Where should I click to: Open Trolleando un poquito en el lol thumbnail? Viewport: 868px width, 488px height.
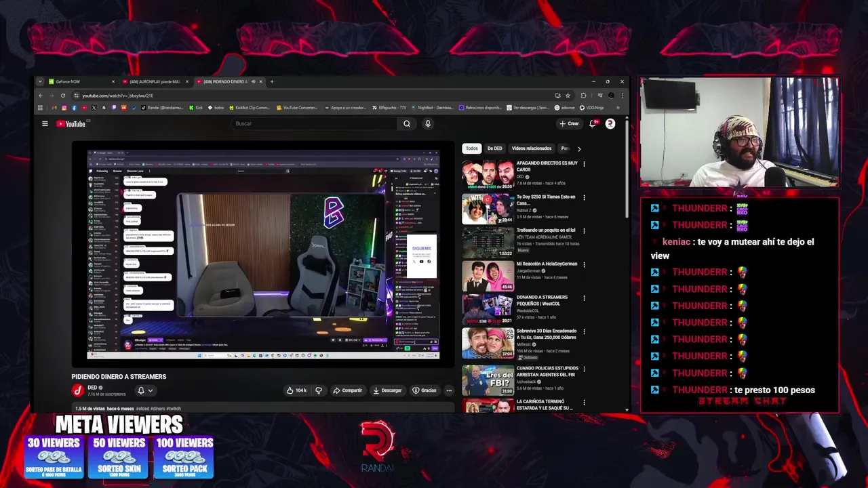tap(488, 243)
